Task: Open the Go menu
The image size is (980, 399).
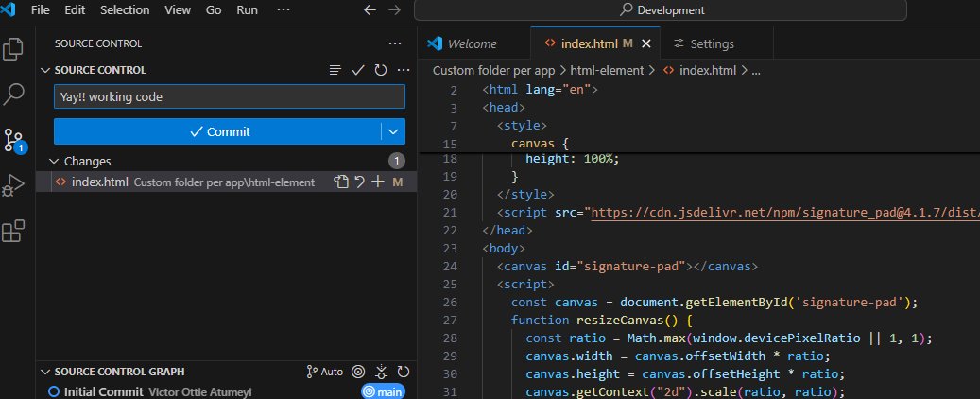Action: (214, 10)
